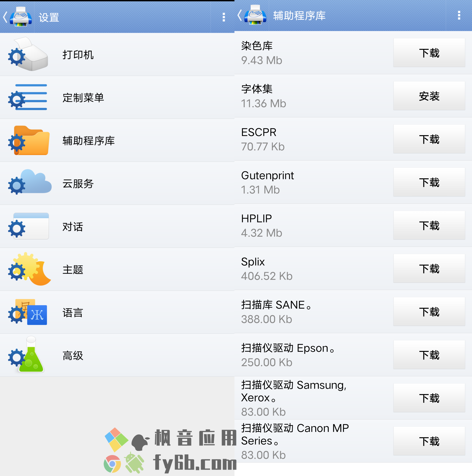Click the 扫描库 SANE title text
The height and width of the screenshot is (476, 472).
277,305
